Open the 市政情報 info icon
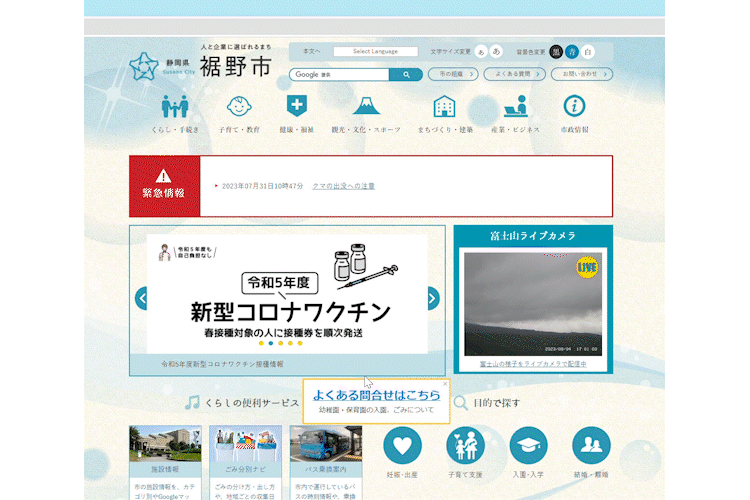The width and height of the screenshot is (750, 500). pyautogui.click(x=574, y=107)
